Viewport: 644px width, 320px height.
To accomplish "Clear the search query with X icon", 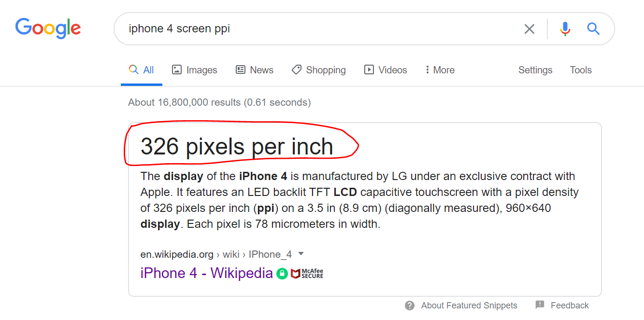I will [x=530, y=29].
